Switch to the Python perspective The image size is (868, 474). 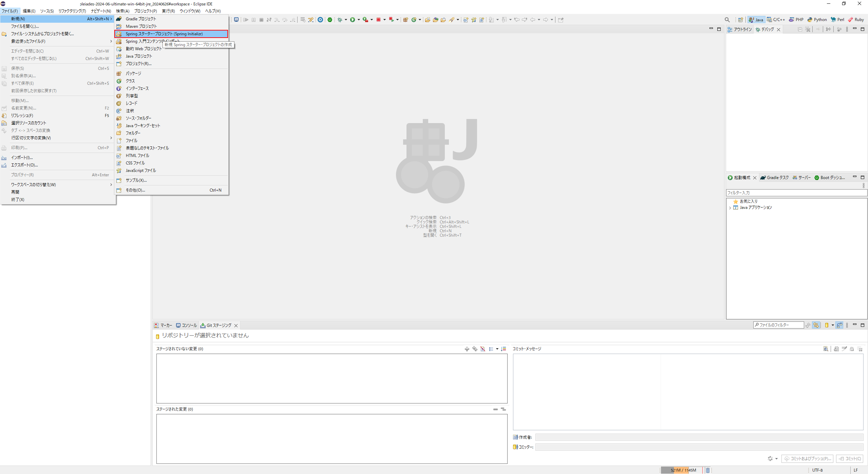[x=817, y=20]
